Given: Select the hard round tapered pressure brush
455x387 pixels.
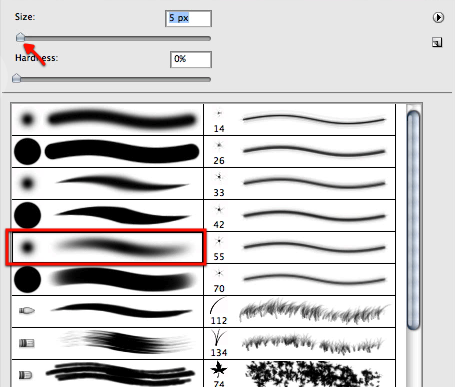Looking at the screenshot, I should coord(107,215).
